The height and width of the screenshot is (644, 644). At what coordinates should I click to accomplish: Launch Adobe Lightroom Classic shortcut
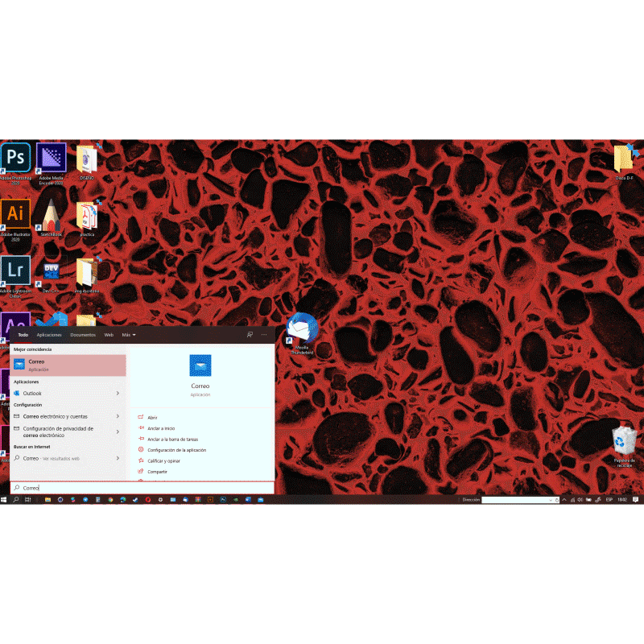[x=16, y=269]
